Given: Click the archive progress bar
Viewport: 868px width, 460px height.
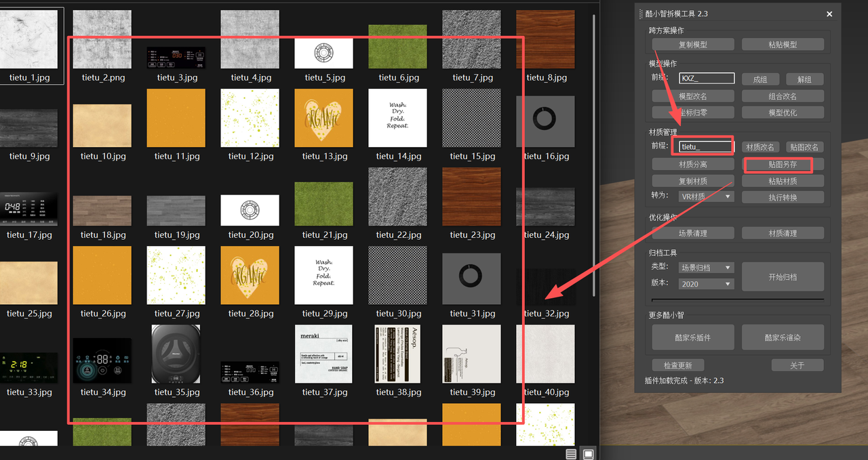Looking at the screenshot, I should 738,299.
